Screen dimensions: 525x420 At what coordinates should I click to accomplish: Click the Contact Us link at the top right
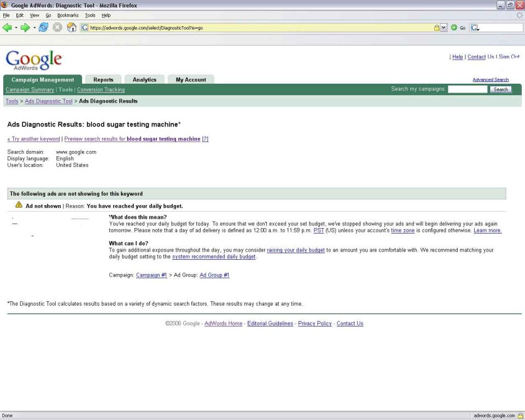(481, 57)
